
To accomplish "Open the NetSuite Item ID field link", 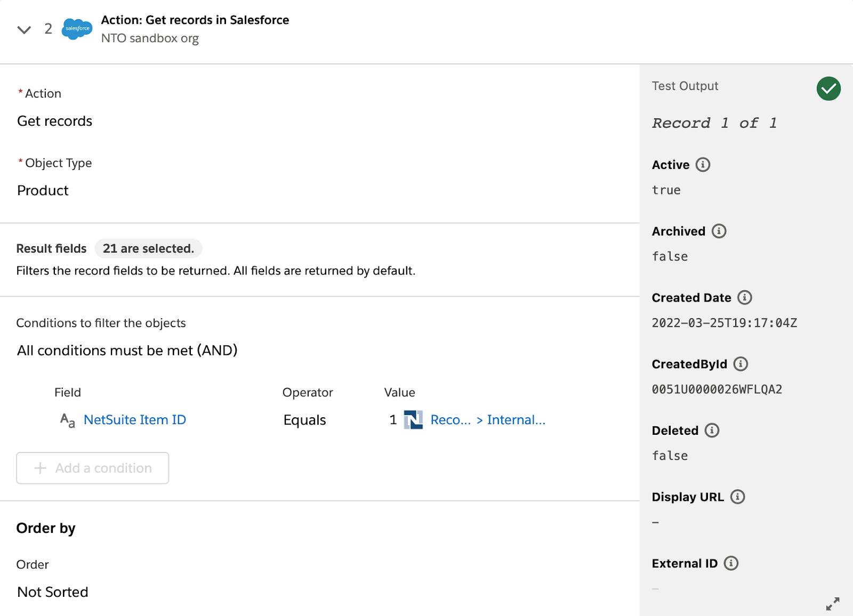I will tap(135, 420).
